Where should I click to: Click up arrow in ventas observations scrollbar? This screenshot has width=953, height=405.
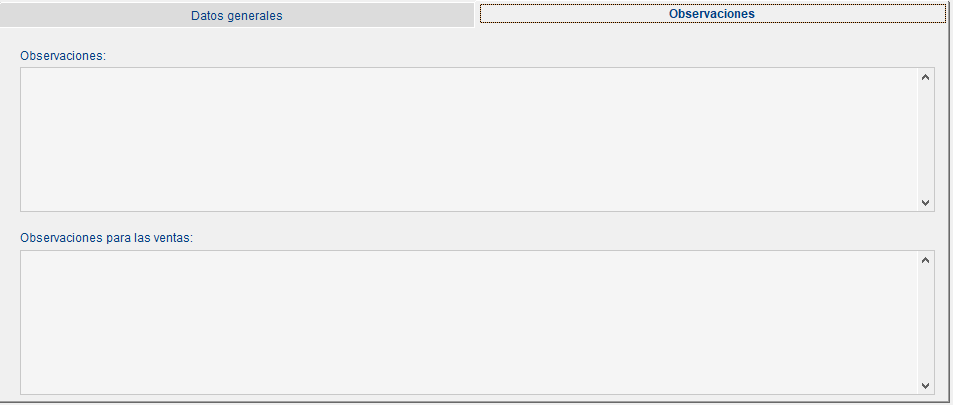pos(926,260)
